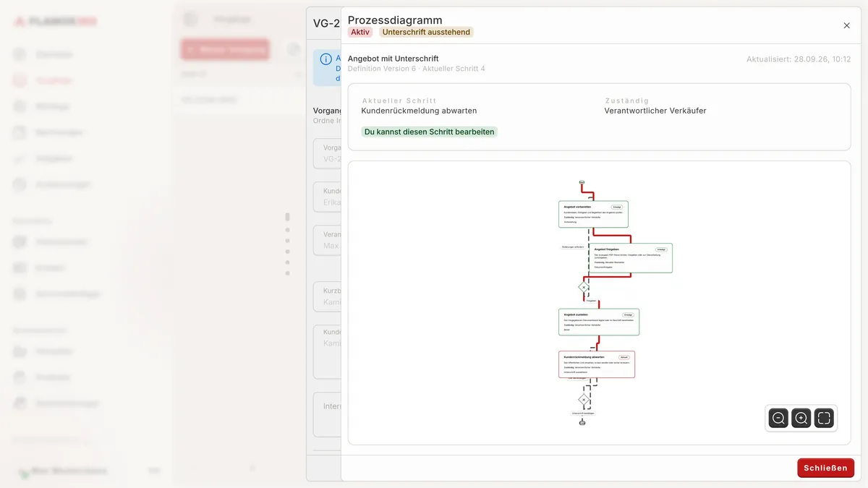Click the 'Prozessdiagramm' dialog title
Image resolution: width=868 pixels, height=488 pixels.
(x=395, y=20)
